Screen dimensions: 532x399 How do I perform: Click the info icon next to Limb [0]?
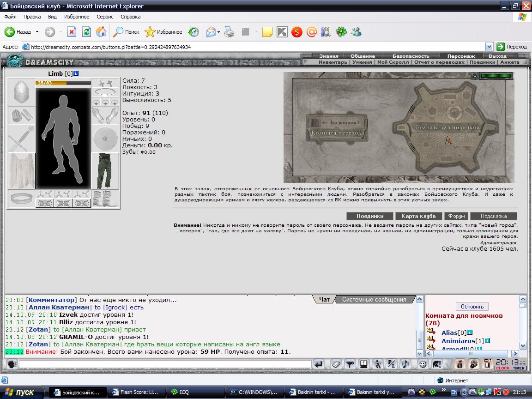click(76, 73)
